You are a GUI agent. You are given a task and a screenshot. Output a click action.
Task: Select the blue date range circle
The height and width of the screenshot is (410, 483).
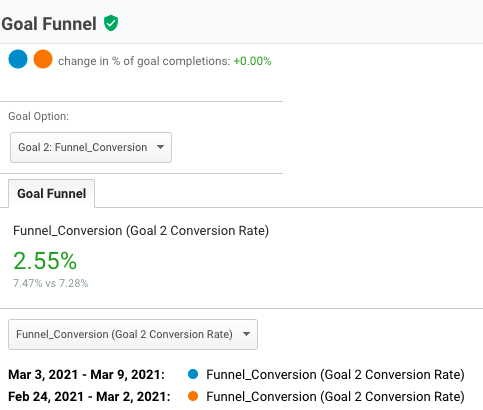coord(18,59)
